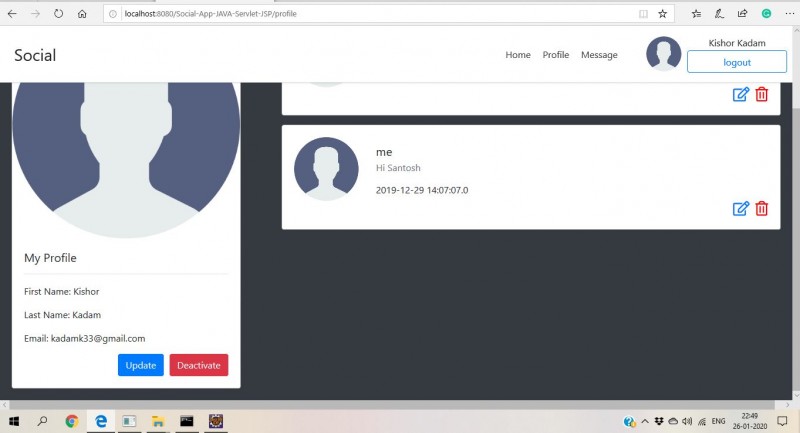Click the red Deactivate button
Image resolution: width=800 pixels, height=433 pixels.
click(199, 365)
